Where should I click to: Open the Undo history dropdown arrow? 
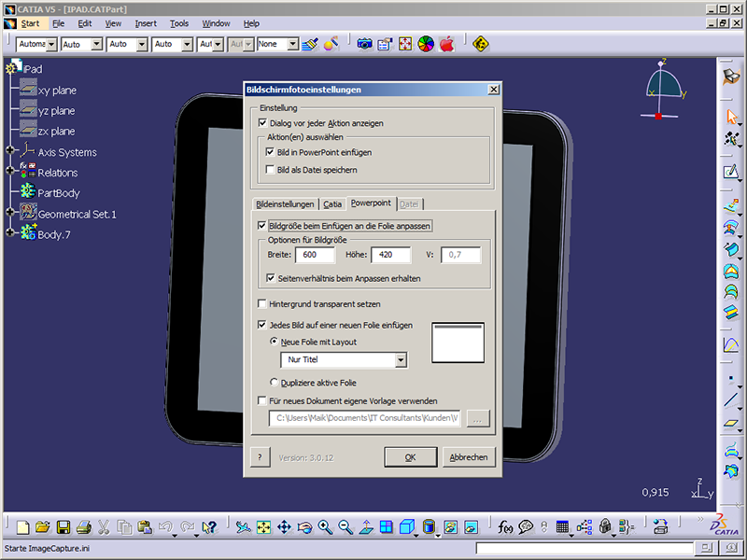(175, 535)
